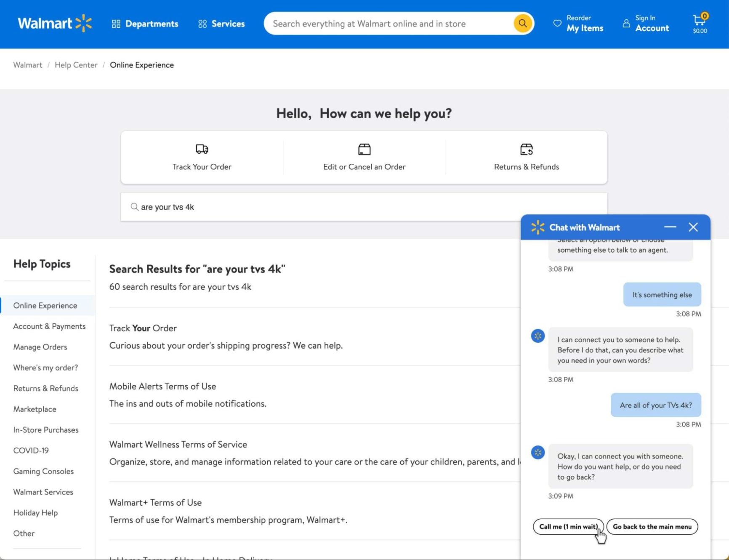Click the Returns & Refunds icon
The width and height of the screenshot is (729, 560).
(526, 149)
